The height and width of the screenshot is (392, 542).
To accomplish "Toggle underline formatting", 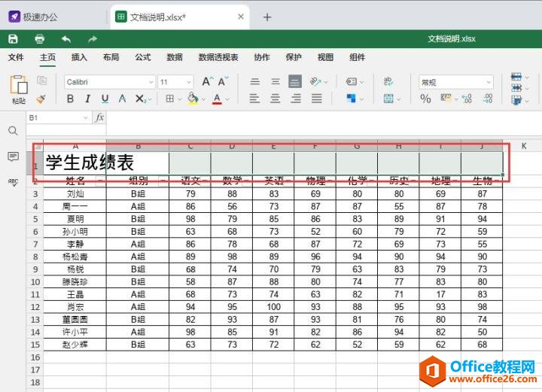I will (x=105, y=99).
